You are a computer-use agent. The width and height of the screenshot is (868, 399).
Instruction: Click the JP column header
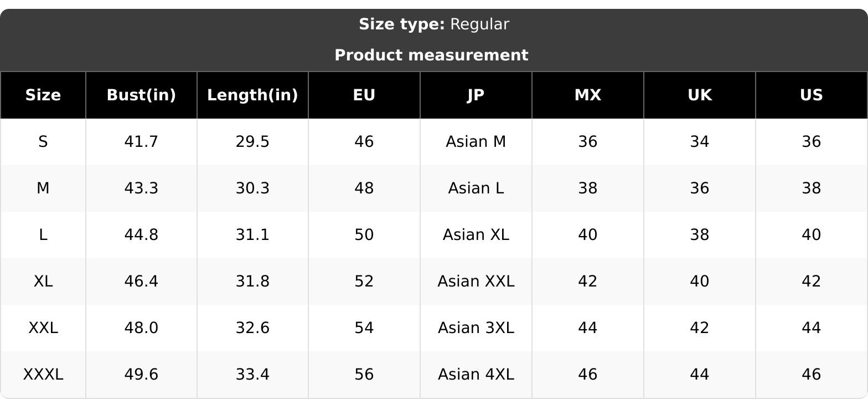[476, 95]
